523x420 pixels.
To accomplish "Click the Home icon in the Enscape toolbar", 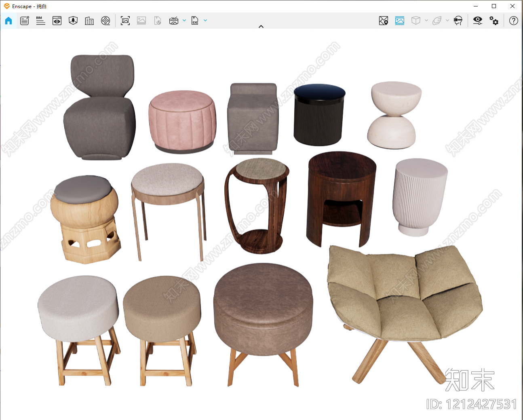I will [x=8, y=21].
